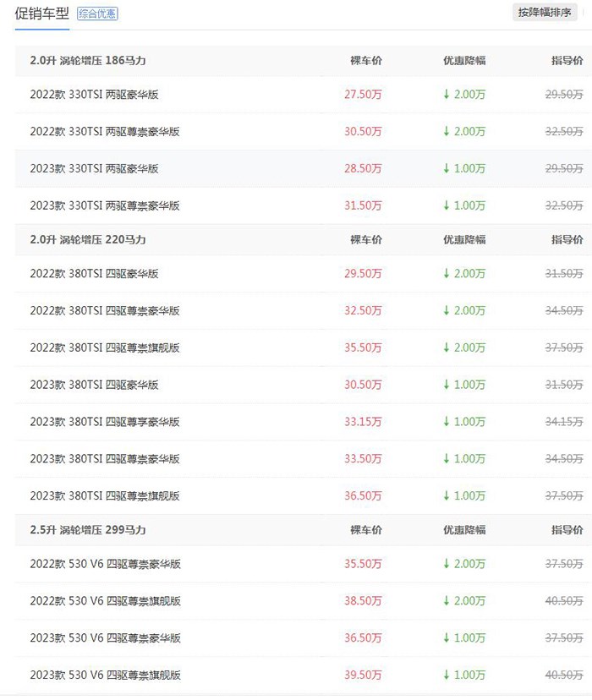Open 2023款 380TSI 四驱尊崇旗舰版 model
This screenshot has height=700, width=592.
coord(105,495)
